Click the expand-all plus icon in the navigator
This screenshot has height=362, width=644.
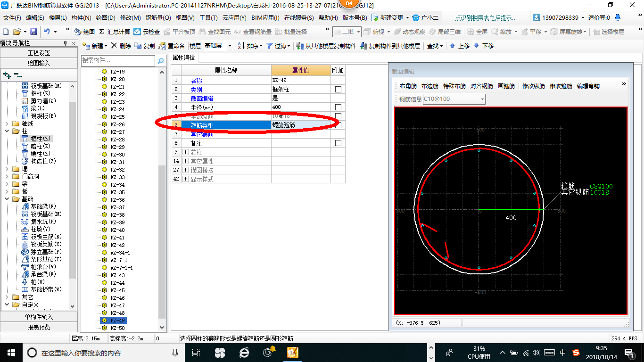point(7,74)
